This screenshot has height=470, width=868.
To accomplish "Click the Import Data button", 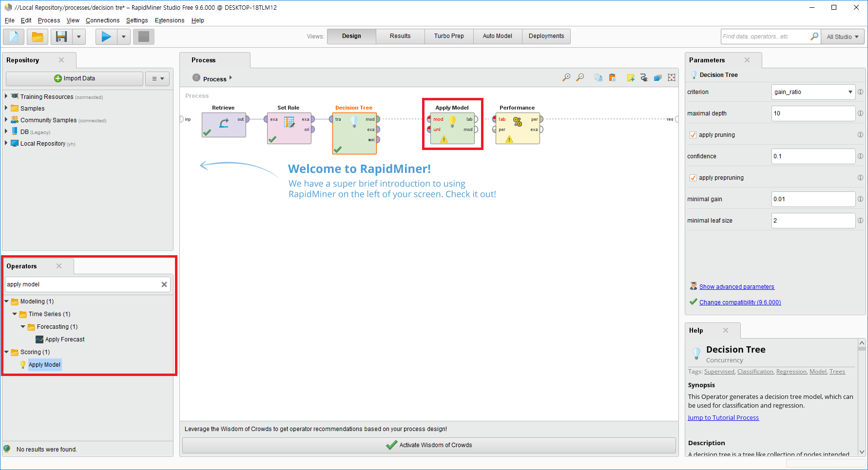I will (75, 78).
